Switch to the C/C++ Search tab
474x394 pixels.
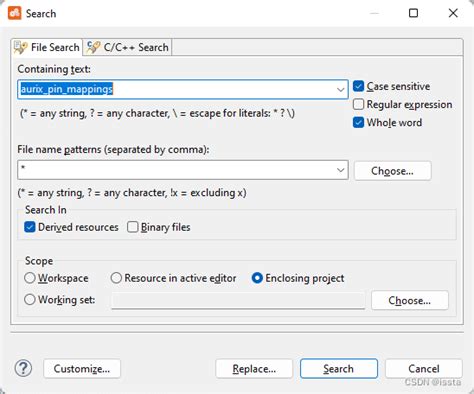tap(127, 47)
